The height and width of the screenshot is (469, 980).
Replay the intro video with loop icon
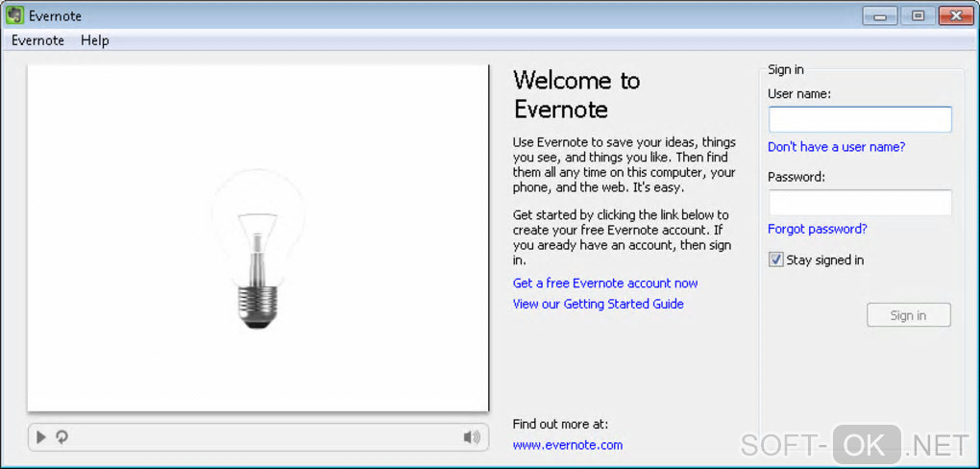click(x=61, y=437)
